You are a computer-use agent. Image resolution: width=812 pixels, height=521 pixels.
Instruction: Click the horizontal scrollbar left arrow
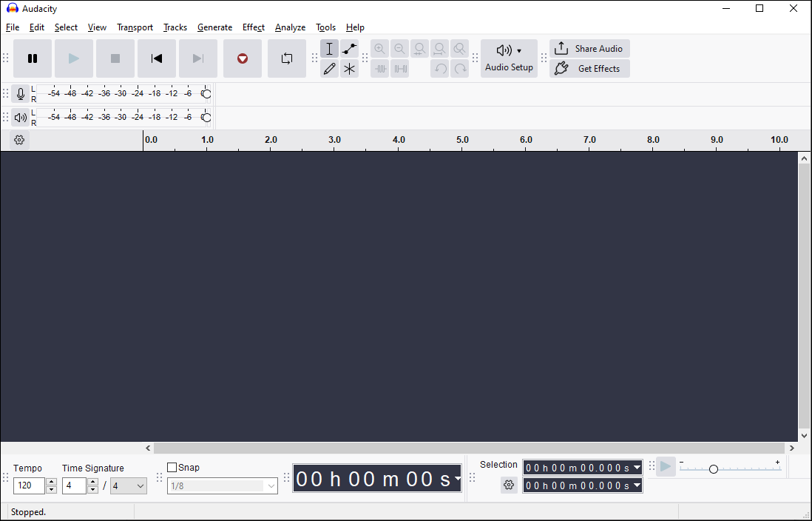coord(148,448)
